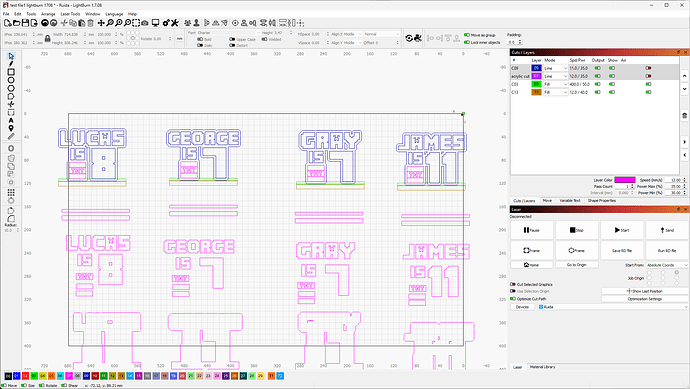Expand the Ruida device dropdown
Viewport: 690px width, 389px height.
[613, 307]
